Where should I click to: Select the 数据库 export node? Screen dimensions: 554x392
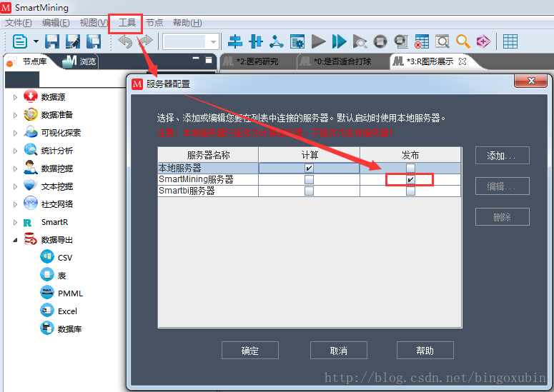pyautogui.click(x=61, y=329)
